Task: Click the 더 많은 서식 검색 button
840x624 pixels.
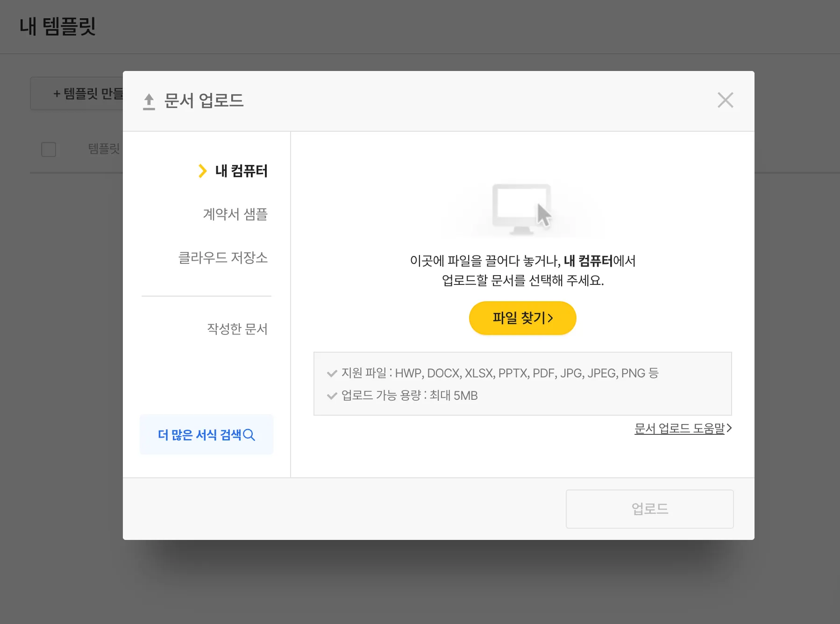Action: (206, 434)
